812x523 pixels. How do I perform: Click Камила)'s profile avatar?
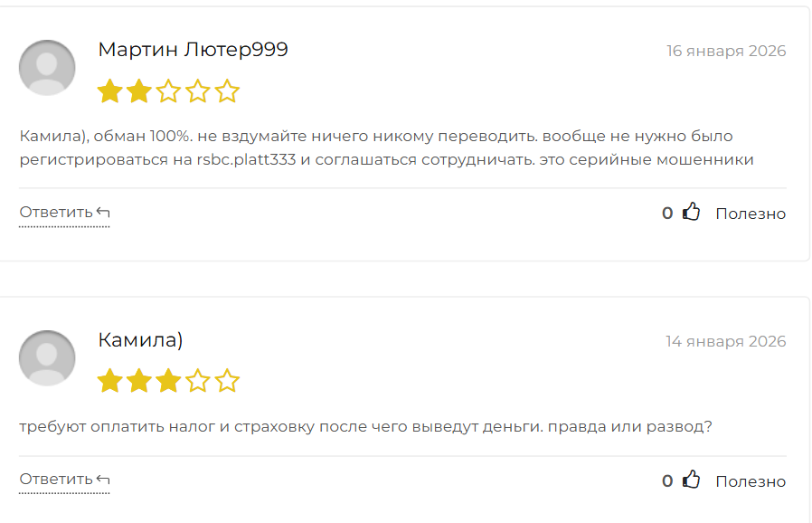(47, 358)
